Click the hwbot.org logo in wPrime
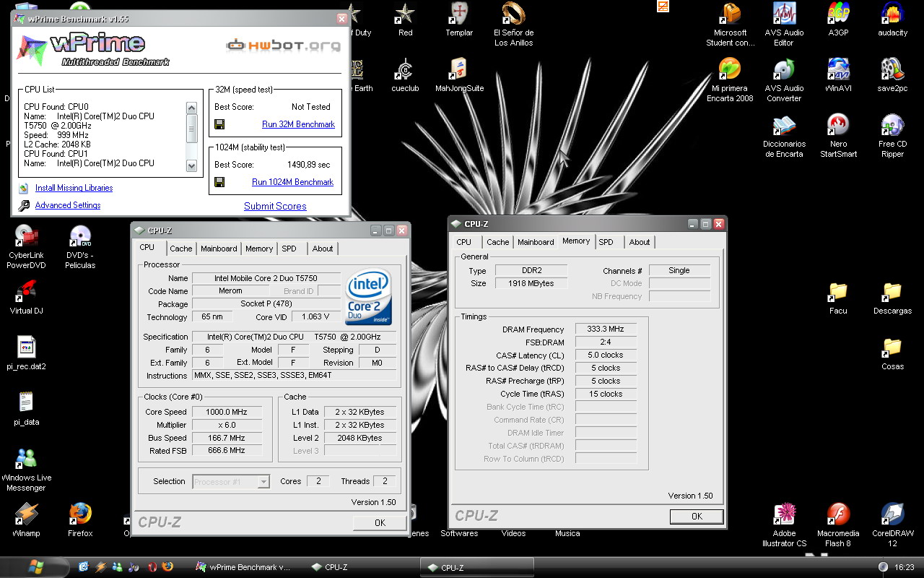The height and width of the screenshot is (578, 924). pyautogui.click(x=283, y=46)
